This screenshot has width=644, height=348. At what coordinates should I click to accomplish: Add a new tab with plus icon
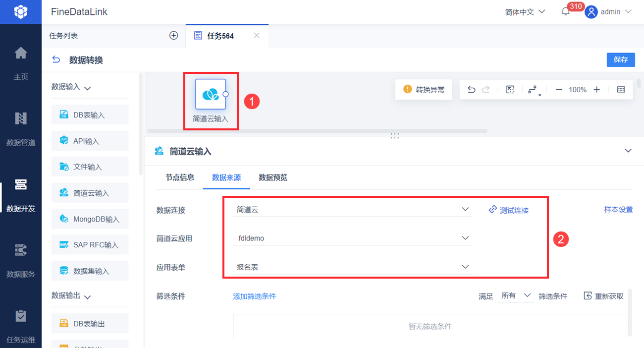tap(173, 36)
